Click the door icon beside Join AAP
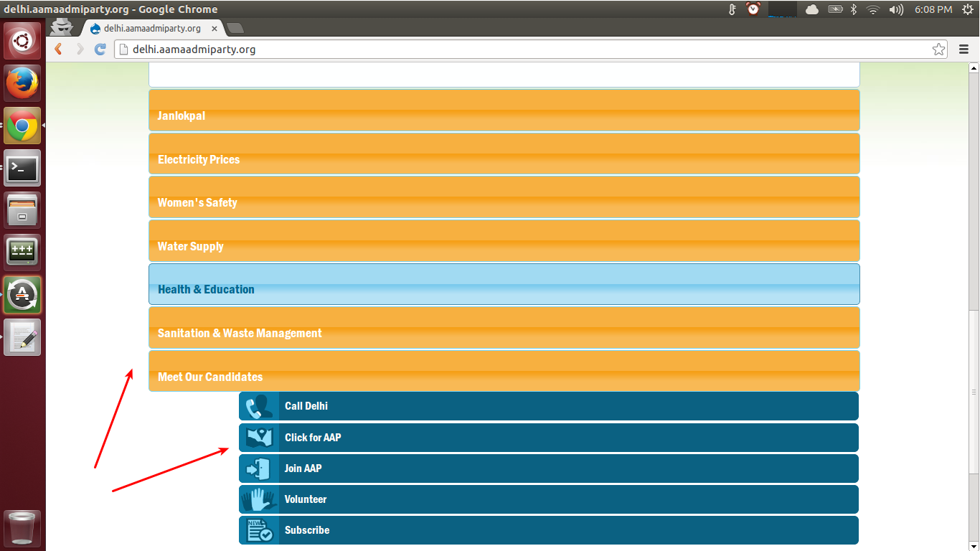 pyautogui.click(x=259, y=468)
